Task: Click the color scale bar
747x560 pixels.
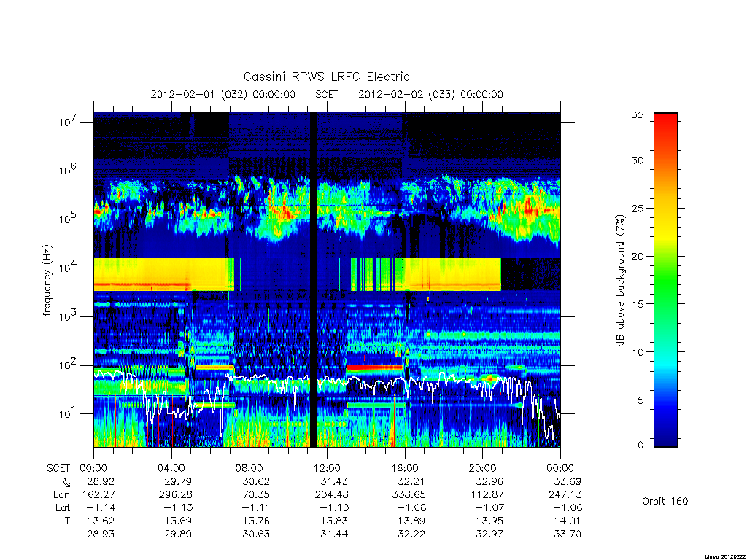Action: click(x=665, y=280)
